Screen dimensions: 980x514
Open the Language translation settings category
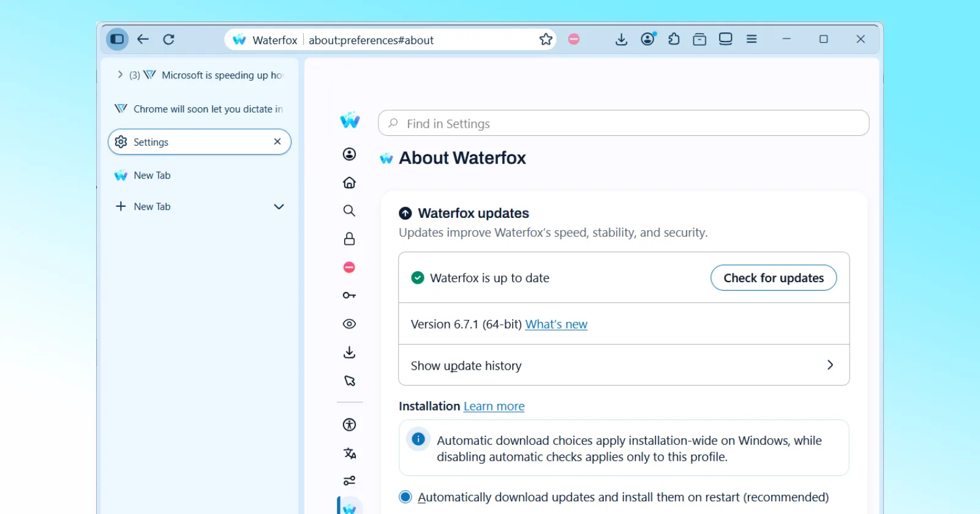pyautogui.click(x=349, y=453)
